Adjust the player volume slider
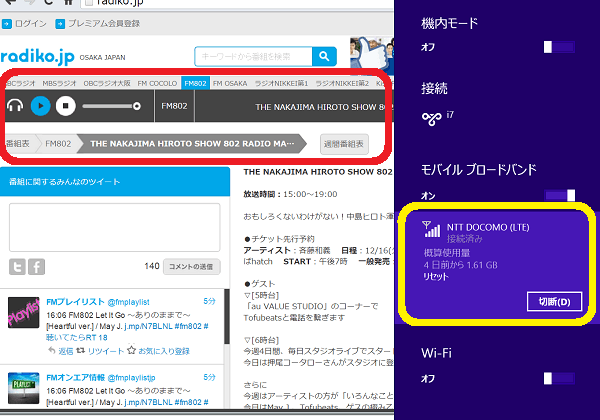600x420 pixels. [111, 106]
